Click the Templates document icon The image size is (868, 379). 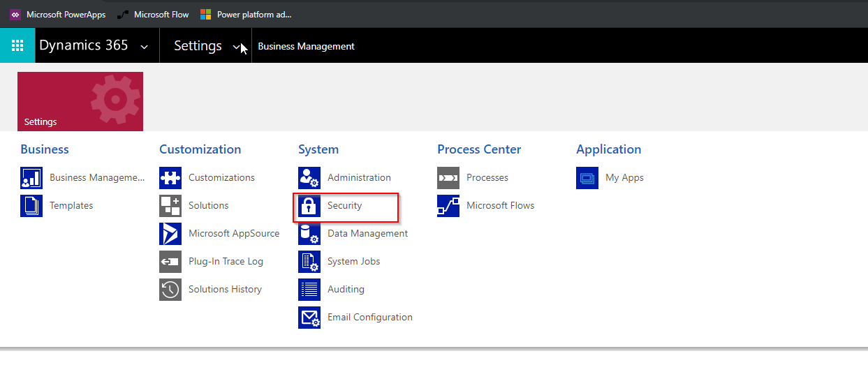coord(31,206)
